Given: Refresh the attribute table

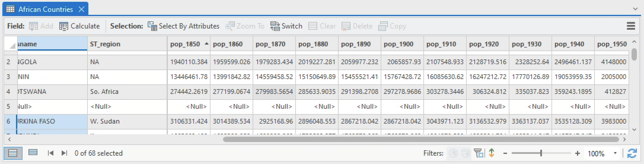Looking at the screenshot, I should [632, 153].
